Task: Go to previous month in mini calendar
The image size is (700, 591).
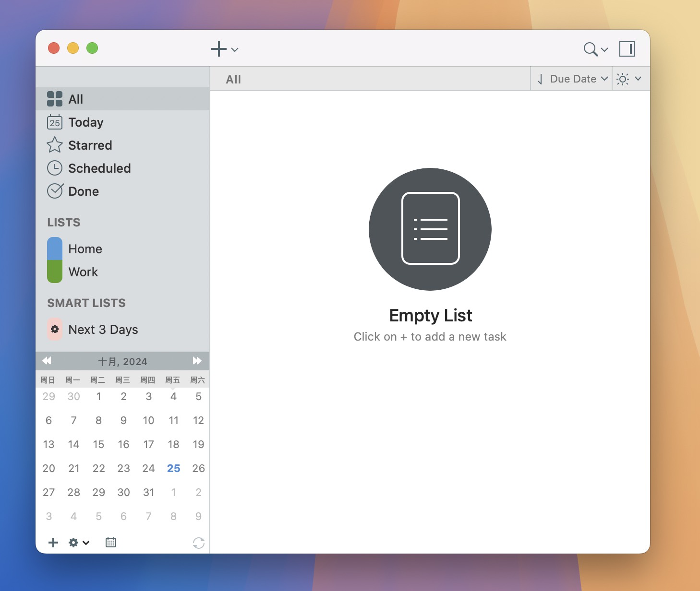Action: click(x=47, y=361)
